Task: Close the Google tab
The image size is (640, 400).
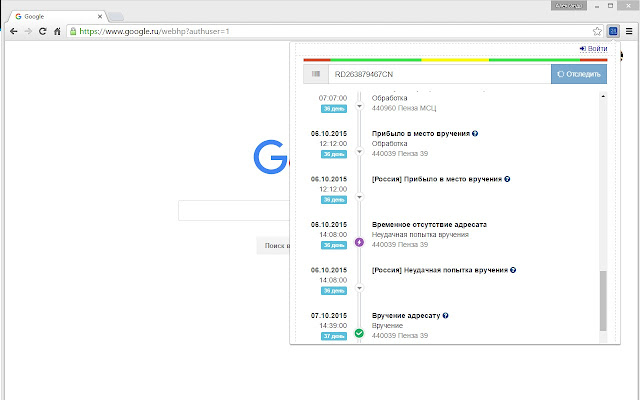Action: (100, 17)
